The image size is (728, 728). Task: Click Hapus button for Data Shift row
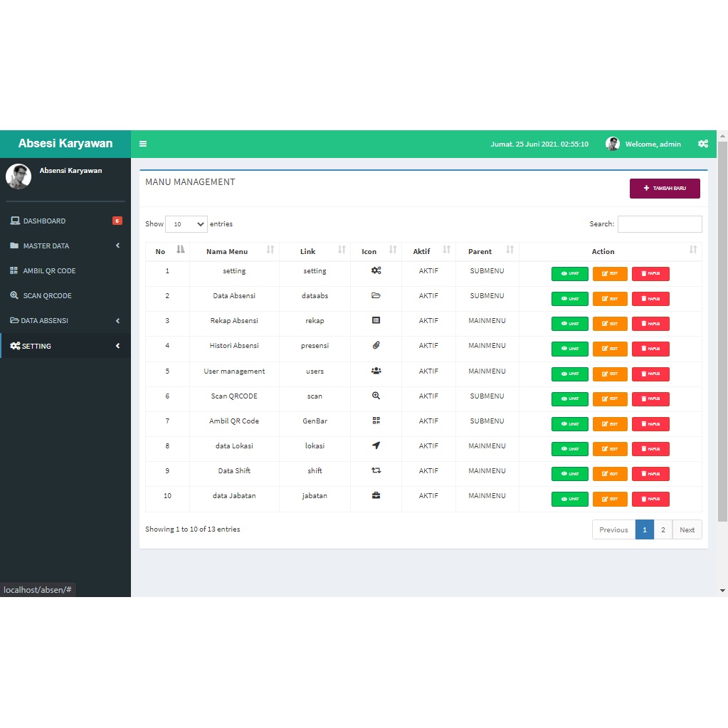(x=650, y=474)
